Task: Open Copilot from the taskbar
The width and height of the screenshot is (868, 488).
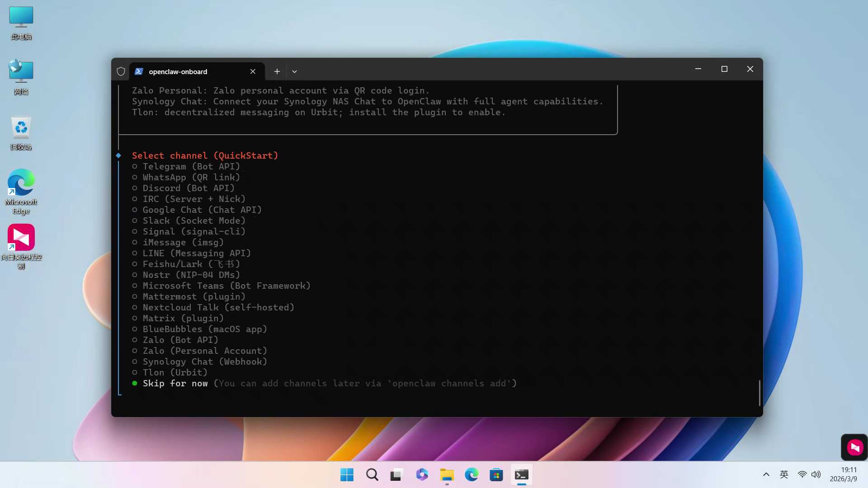Action: (x=422, y=474)
